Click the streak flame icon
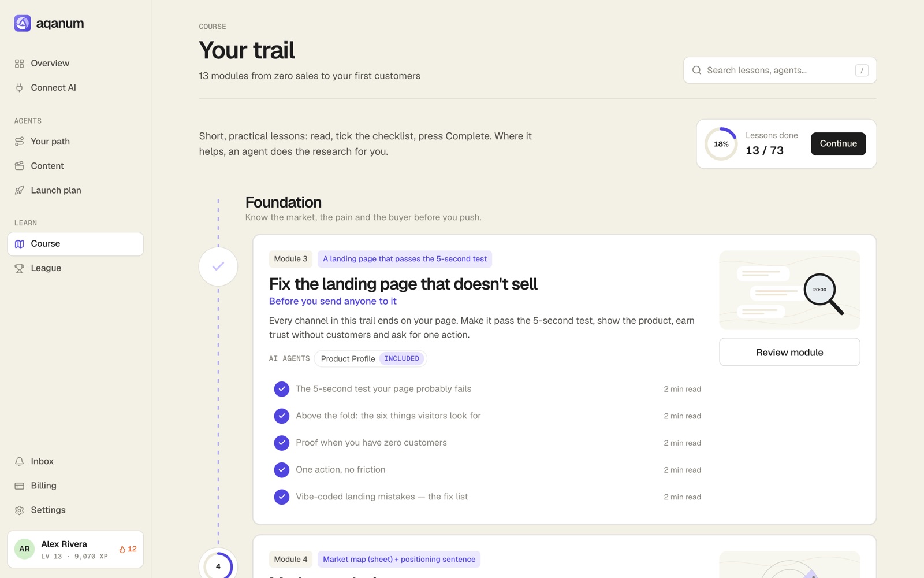The height and width of the screenshot is (578, 924). pyautogui.click(x=122, y=549)
